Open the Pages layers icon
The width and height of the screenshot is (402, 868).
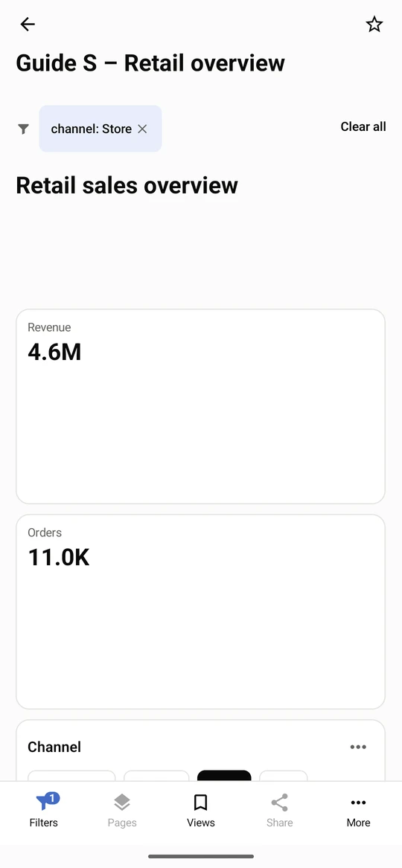tap(122, 802)
